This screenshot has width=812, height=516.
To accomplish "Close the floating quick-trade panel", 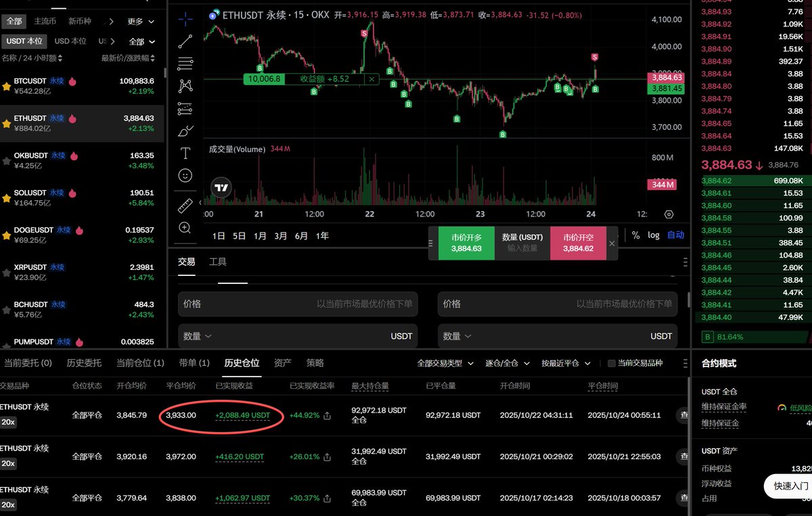I will click(612, 243).
